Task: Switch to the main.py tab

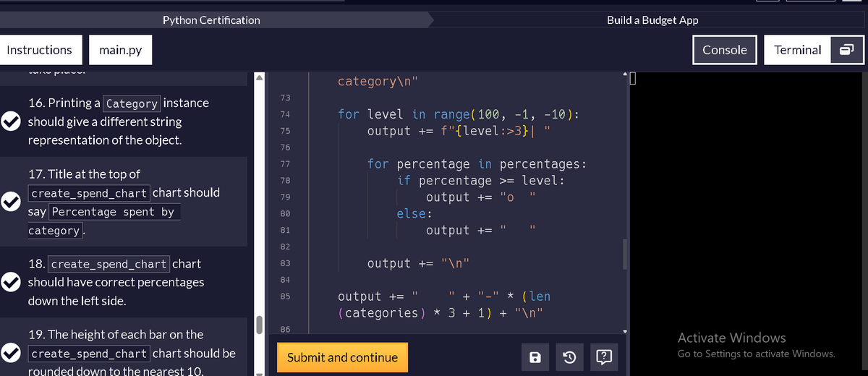Action: [121, 50]
